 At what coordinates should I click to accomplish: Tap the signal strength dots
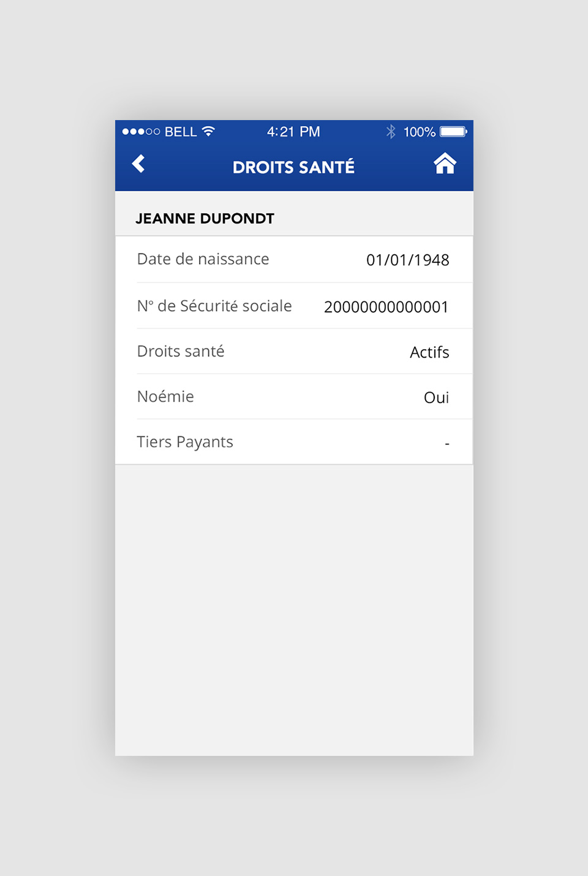coord(141,132)
